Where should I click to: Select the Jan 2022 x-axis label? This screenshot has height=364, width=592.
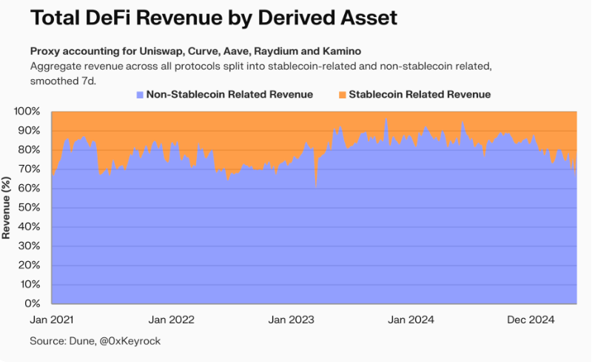click(172, 320)
